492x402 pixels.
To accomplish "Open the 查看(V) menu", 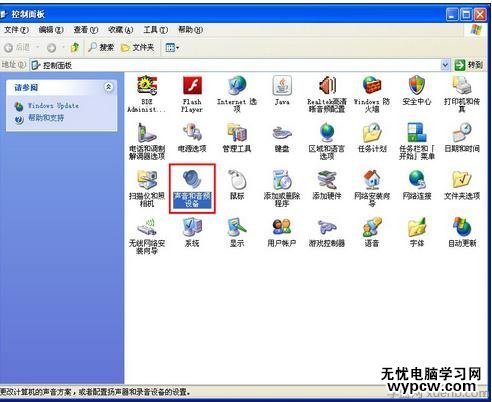I will [86, 30].
